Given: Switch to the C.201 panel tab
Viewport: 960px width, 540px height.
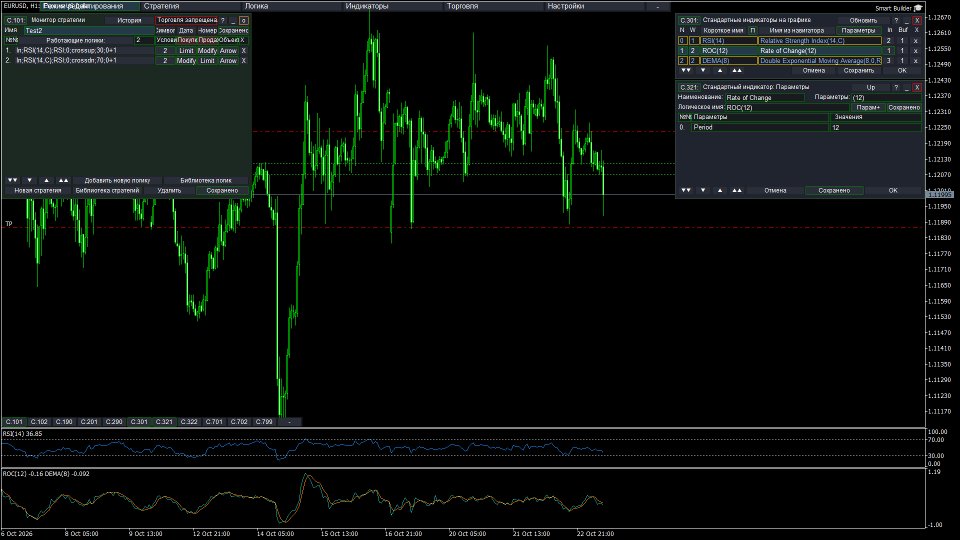Looking at the screenshot, I should point(89,422).
